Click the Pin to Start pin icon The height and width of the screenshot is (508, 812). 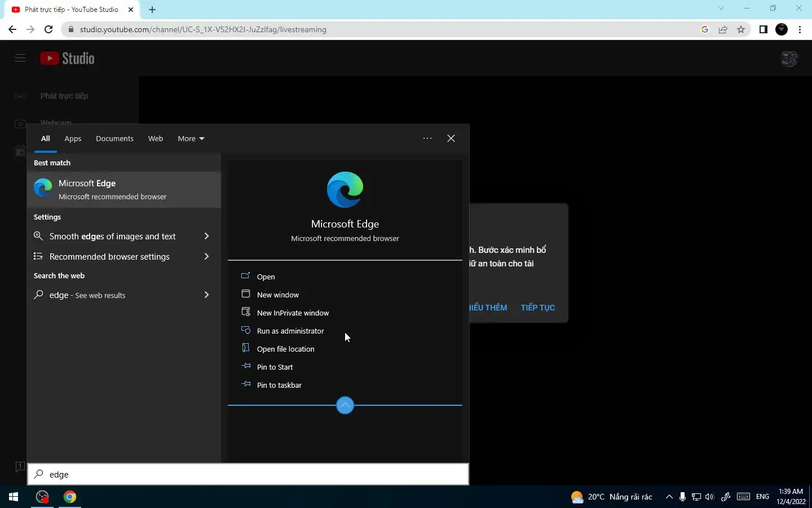click(x=245, y=366)
